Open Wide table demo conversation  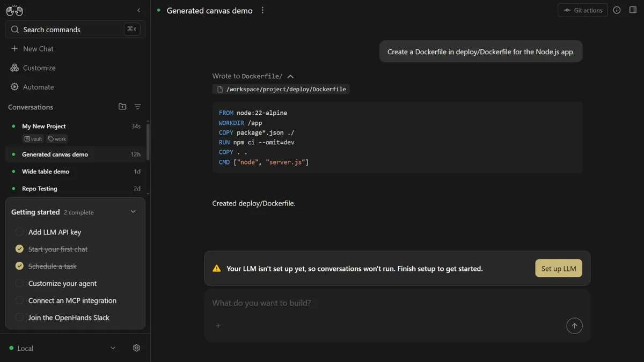click(76, 172)
